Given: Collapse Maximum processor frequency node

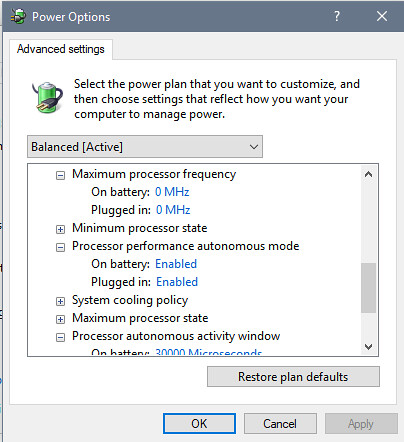Looking at the screenshot, I should click(60, 175).
